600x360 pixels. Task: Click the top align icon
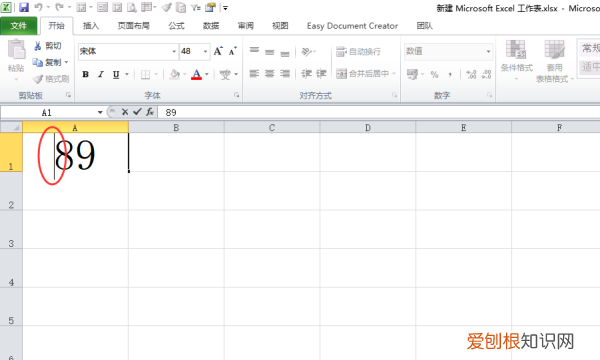(254, 51)
